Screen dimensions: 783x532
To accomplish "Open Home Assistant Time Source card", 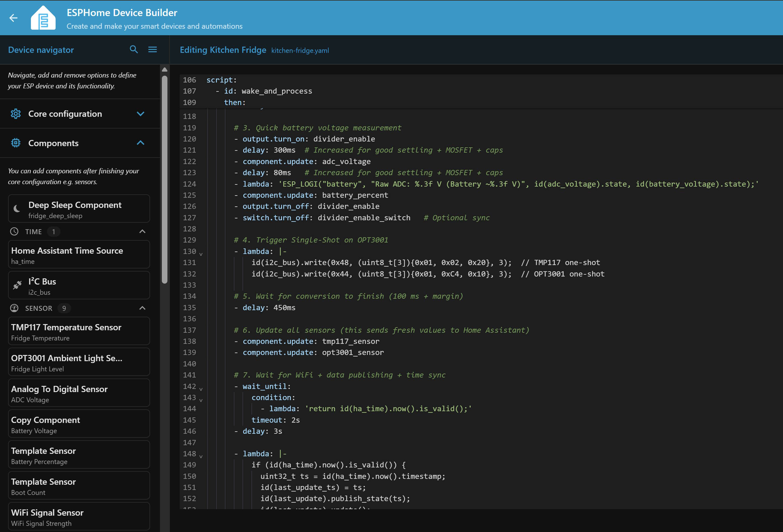I will coord(79,254).
